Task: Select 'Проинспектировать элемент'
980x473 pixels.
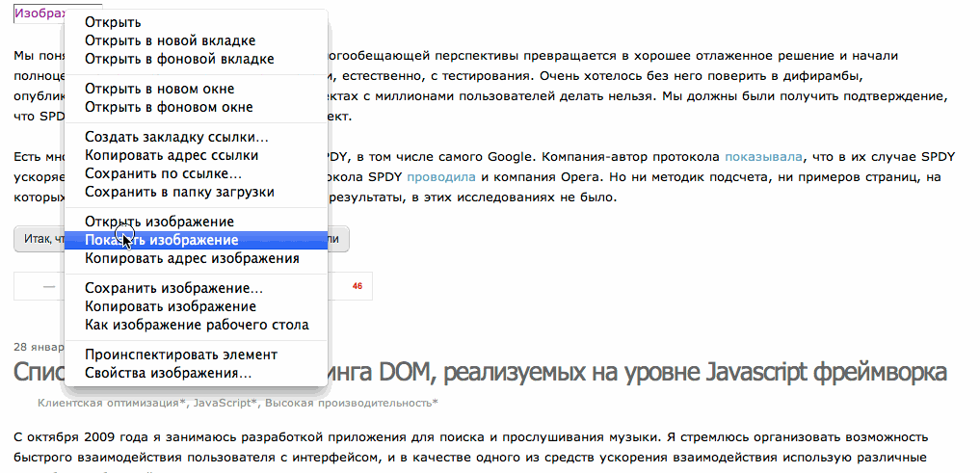Action: (x=197, y=355)
